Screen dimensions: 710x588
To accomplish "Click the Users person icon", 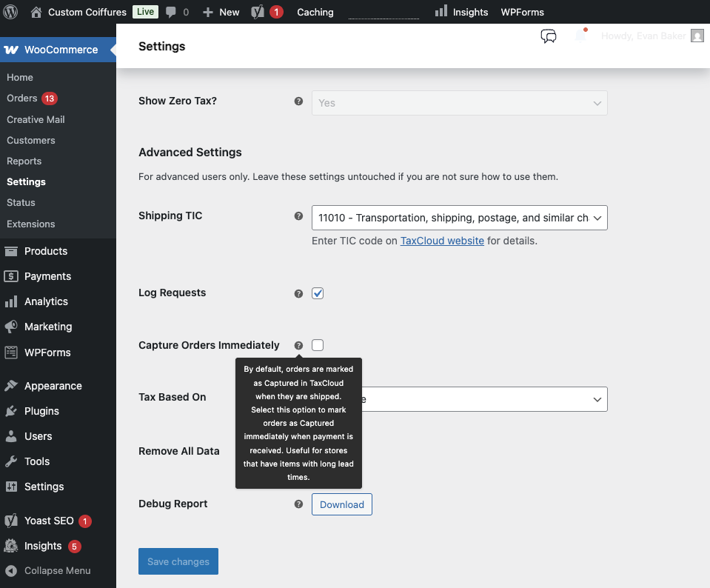I will tap(11, 435).
